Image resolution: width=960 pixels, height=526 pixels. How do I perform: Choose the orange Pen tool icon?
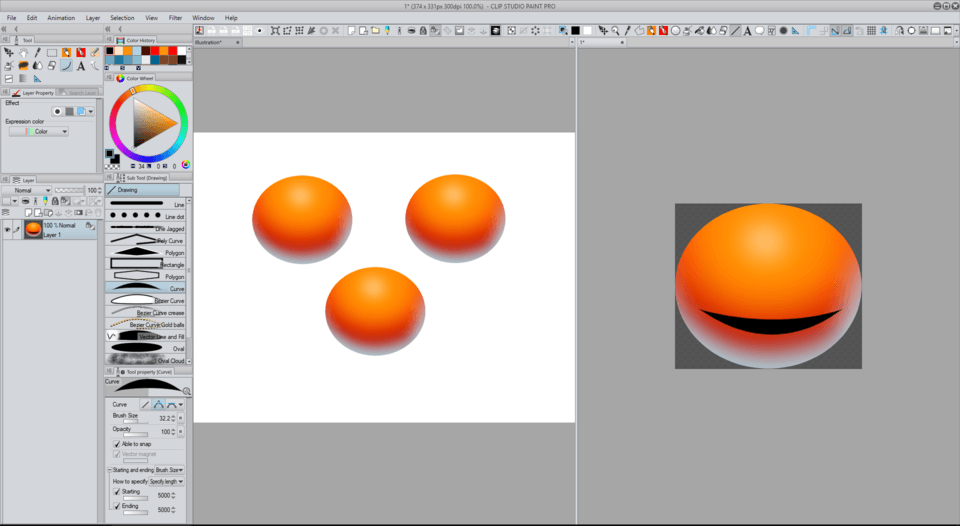pos(66,53)
